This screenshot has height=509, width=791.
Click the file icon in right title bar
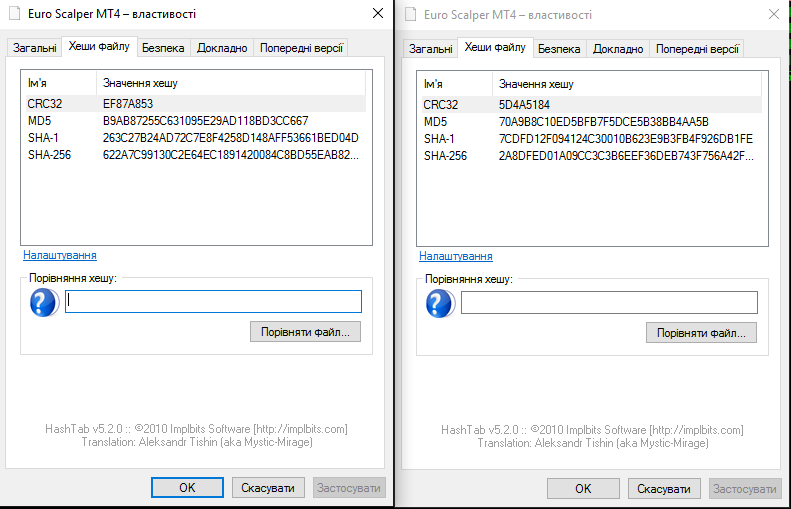(x=411, y=15)
